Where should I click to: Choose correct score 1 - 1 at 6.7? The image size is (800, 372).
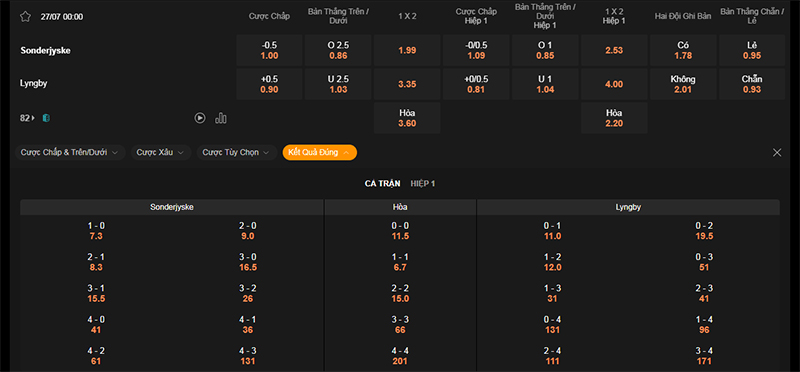click(x=400, y=262)
